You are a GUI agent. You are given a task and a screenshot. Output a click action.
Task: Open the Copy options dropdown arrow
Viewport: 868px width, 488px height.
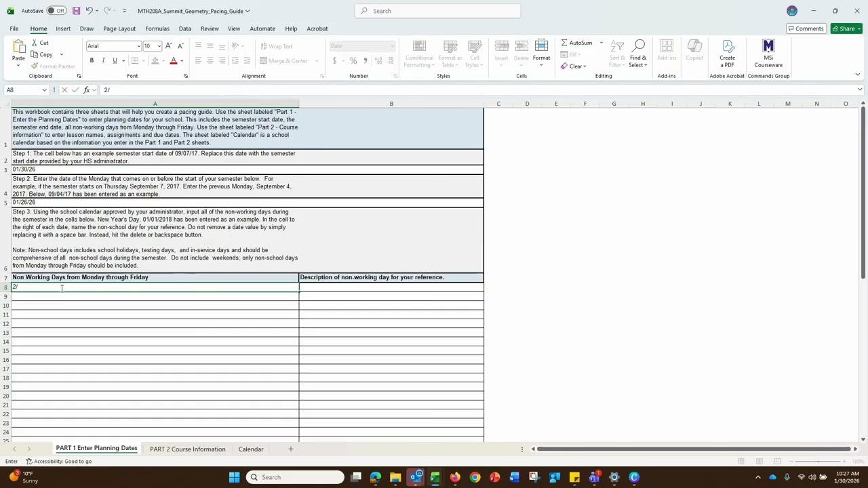click(x=61, y=54)
